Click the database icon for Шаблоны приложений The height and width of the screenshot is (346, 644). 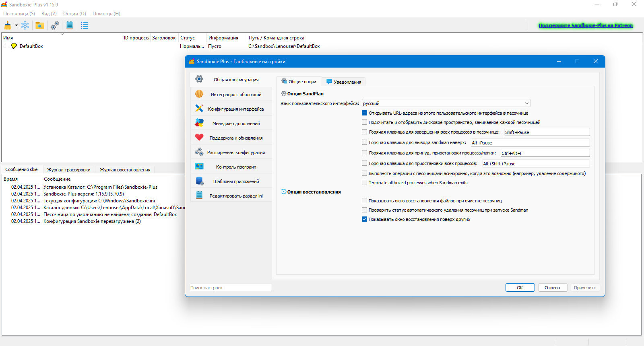pos(199,181)
